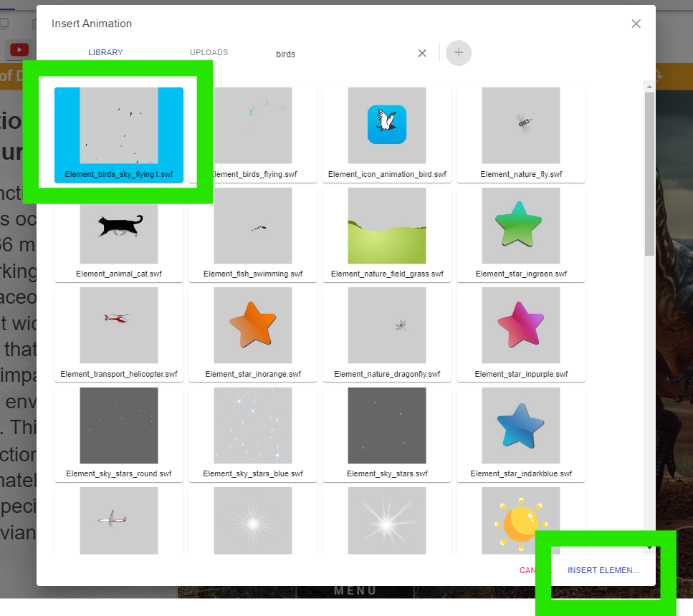
Task: Select the dark blue star Element_star_indarkblue.swf
Action: pyautogui.click(x=520, y=434)
